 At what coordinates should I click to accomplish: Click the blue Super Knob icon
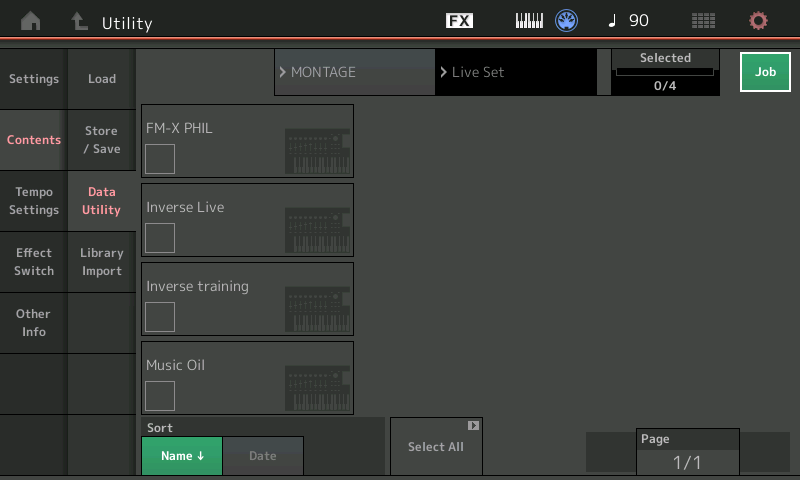tap(568, 21)
